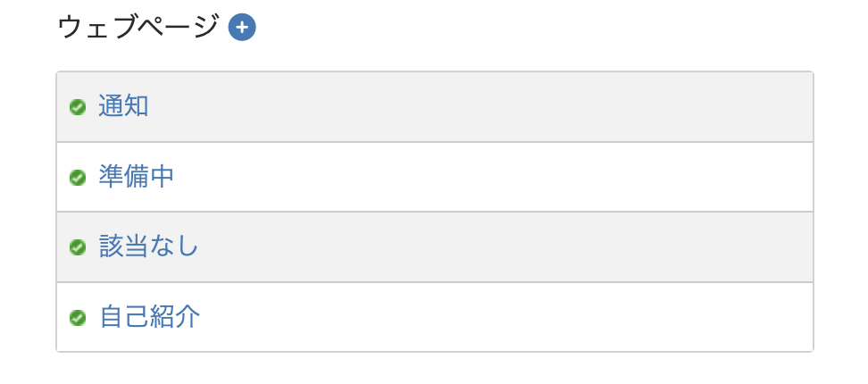
Task: Click the ウェブページ section heading text
Action: [138, 28]
